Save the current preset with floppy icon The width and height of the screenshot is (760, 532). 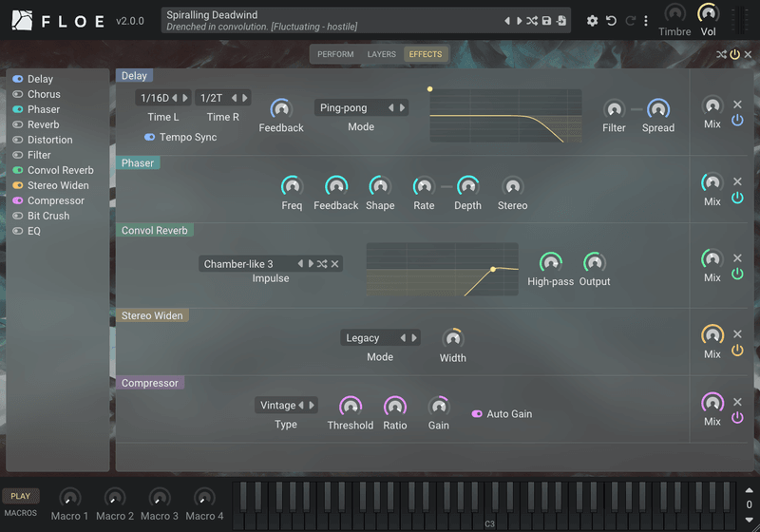coord(546,21)
